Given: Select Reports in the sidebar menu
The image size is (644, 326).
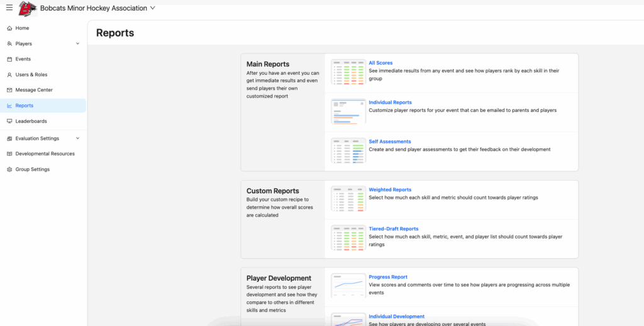Looking at the screenshot, I should click(25, 106).
